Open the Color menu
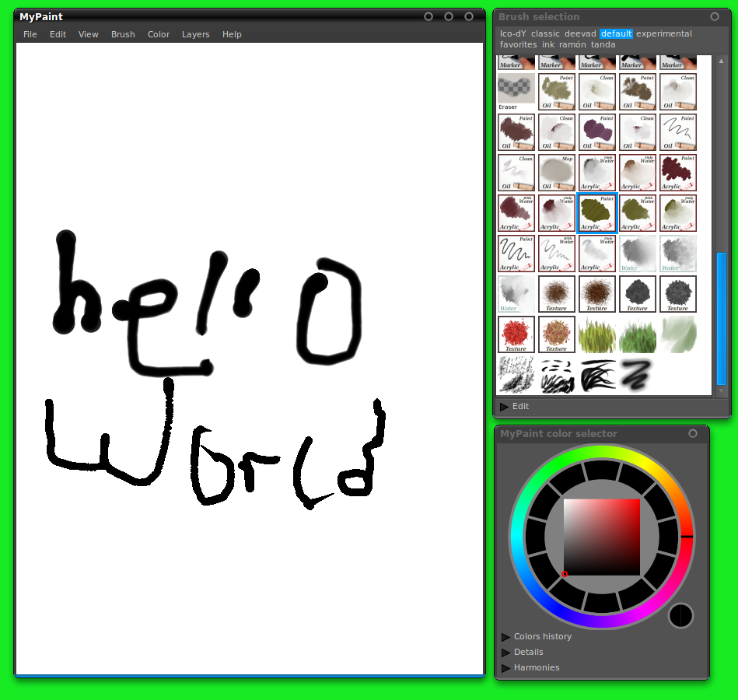This screenshot has height=700, width=738. point(158,34)
